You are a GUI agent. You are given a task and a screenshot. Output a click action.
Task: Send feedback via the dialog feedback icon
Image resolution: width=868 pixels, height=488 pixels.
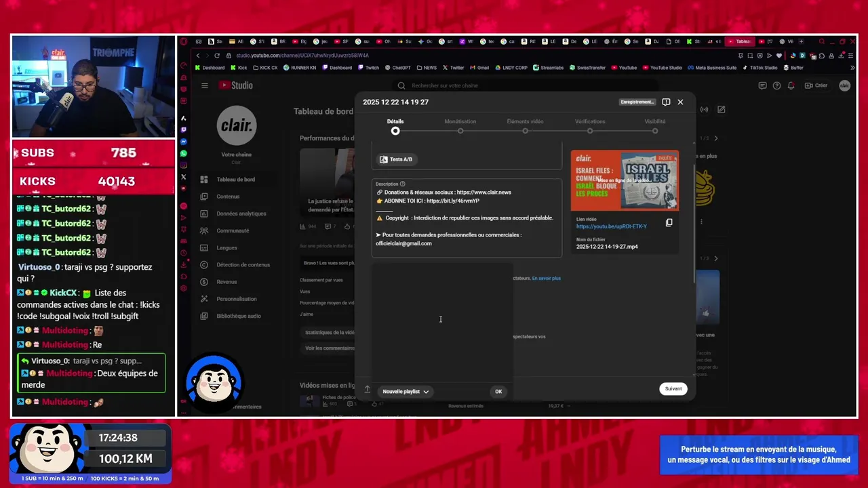click(666, 102)
